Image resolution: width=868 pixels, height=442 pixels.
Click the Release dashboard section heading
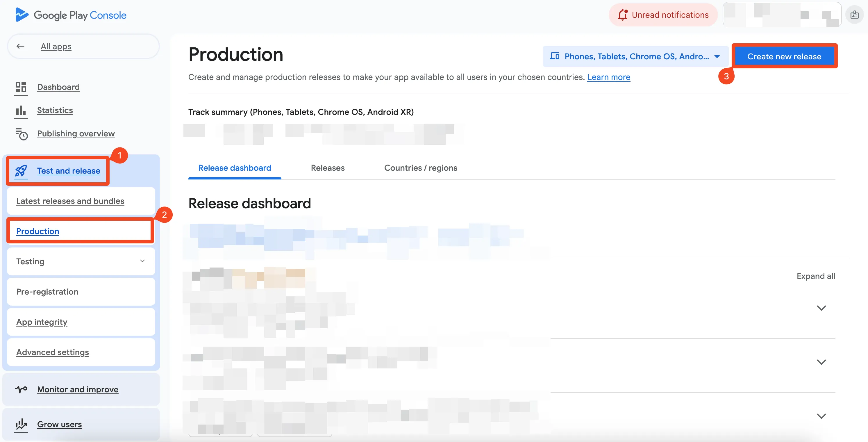point(250,203)
